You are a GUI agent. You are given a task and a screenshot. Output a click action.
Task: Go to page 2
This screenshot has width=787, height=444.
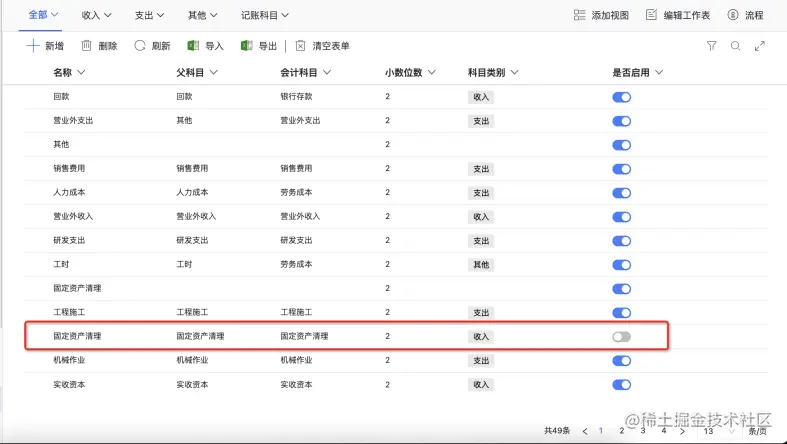coord(621,431)
